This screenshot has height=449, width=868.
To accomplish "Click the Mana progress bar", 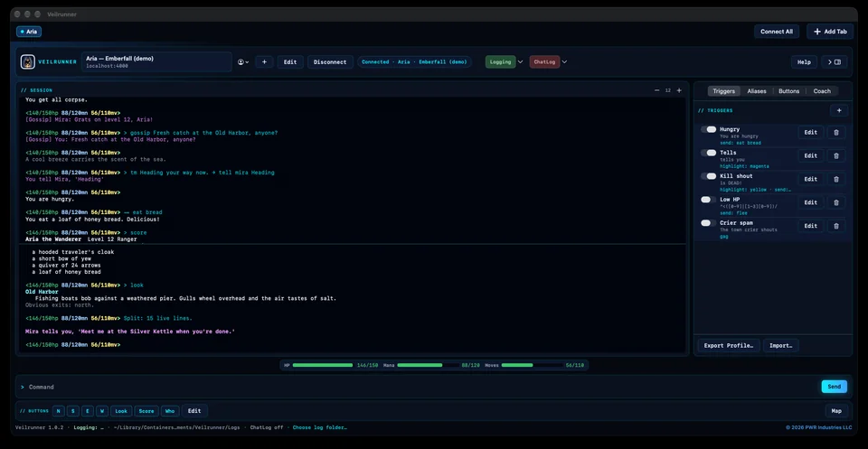I will click(x=428, y=365).
